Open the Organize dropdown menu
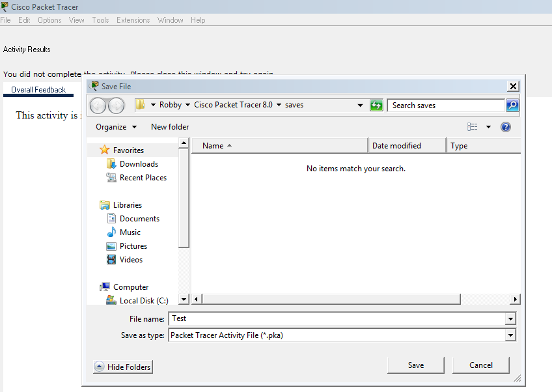The width and height of the screenshot is (552, 392). click(x=116, y=127)
